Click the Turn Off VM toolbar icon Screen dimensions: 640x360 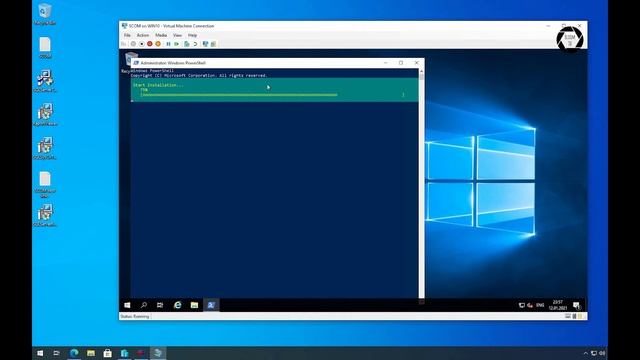coord(142,44)
